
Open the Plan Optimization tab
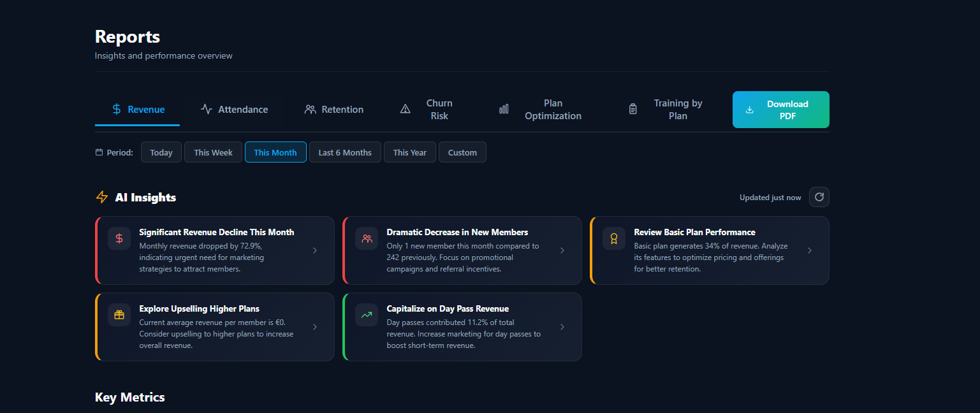(x=541, y=110)
